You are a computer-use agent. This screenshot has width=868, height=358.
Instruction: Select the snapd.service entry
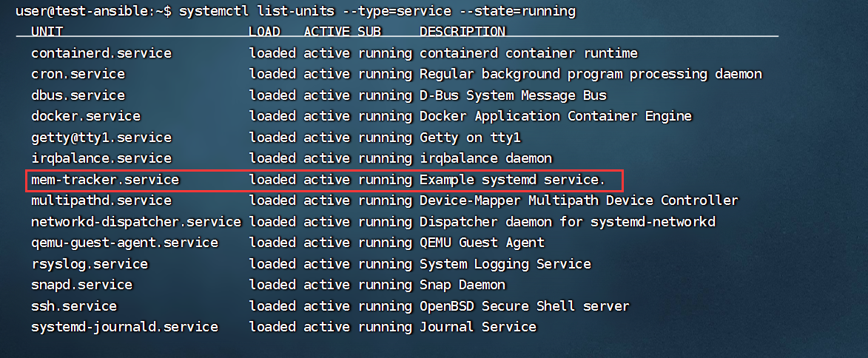[81, 285]
